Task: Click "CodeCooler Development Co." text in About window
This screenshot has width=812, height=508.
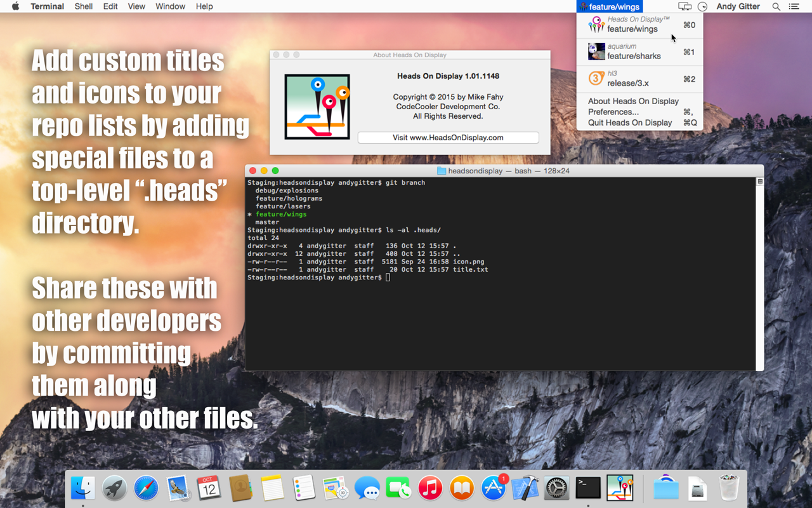Action: 448,107
